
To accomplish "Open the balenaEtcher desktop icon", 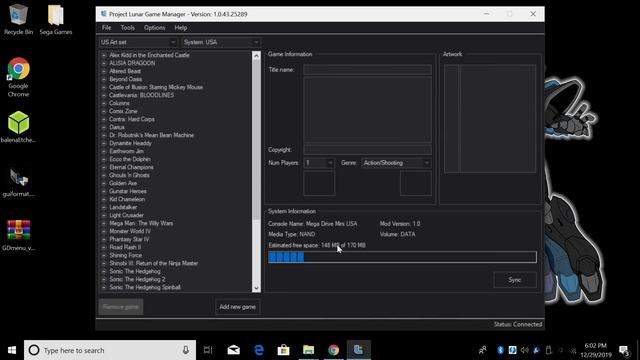I will (x=18, y=127).
